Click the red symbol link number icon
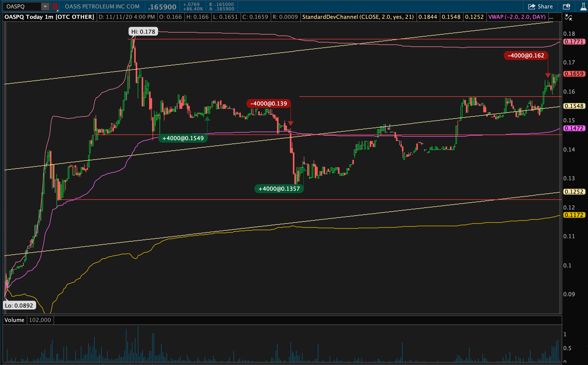Screen dimensions: 588x365 pyautogui.click(x=55, y=6)
